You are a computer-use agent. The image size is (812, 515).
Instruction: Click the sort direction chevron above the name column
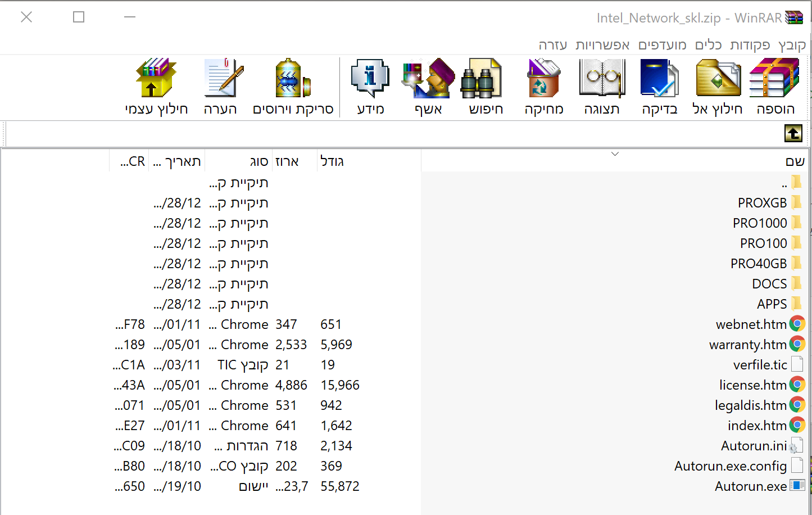615,153
